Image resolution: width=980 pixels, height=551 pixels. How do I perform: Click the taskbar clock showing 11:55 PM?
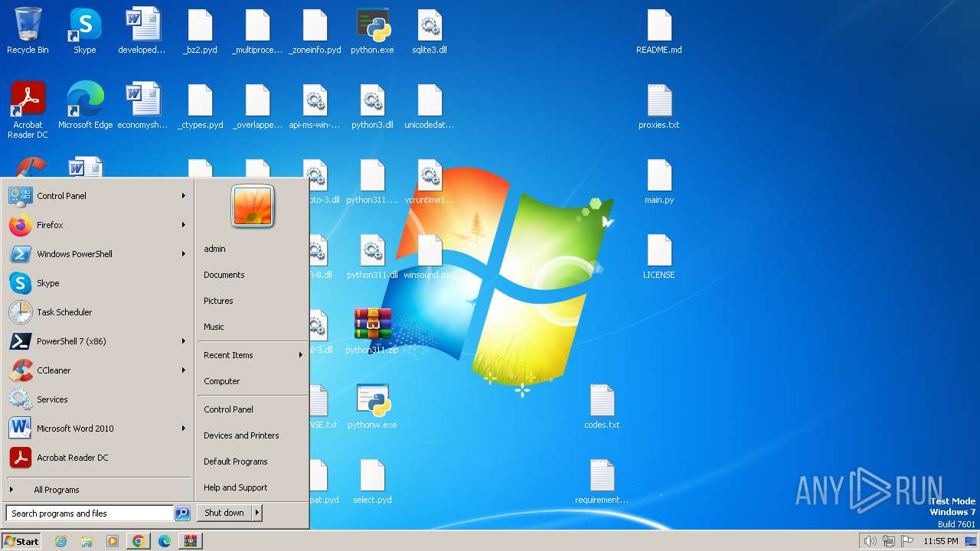pos(940,541)
